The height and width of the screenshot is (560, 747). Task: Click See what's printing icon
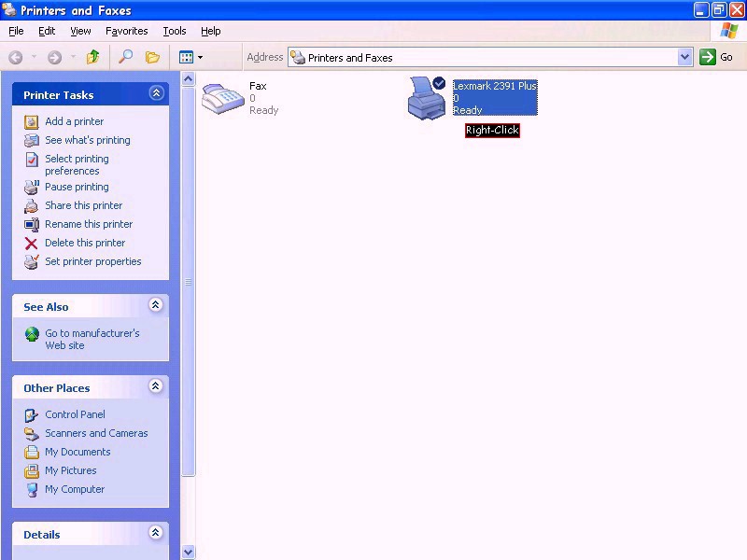click(x=32, y=141)
